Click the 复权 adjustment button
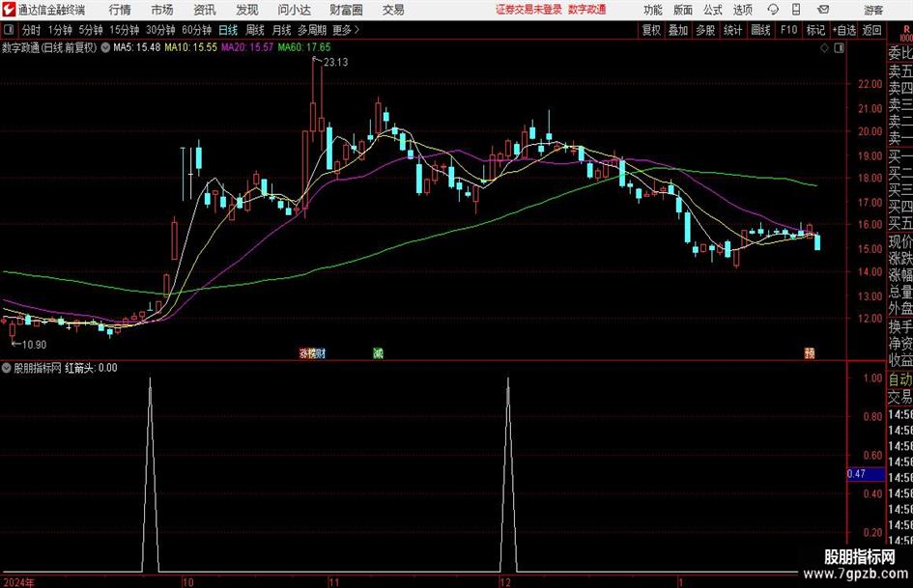Image resolution: width=913 pixels, height=588 pixels. click(651, 30)
